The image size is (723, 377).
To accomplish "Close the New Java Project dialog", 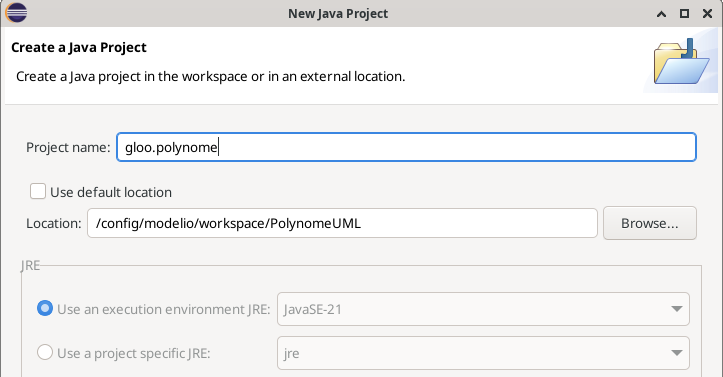I will coord(707,14).
